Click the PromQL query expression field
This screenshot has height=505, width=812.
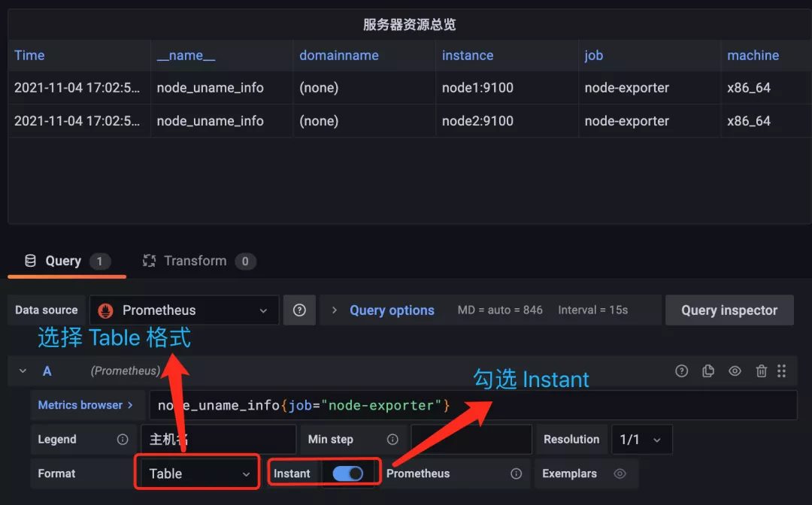(x=473, y=405)
